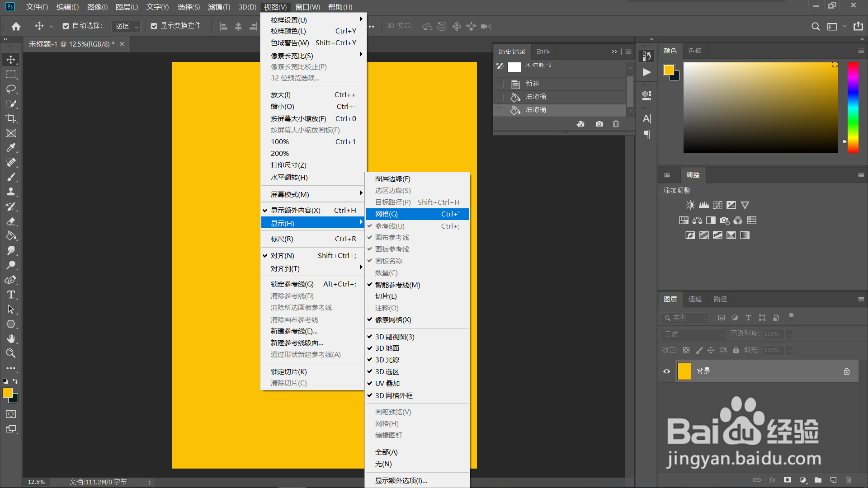
Task: Select the Crop tool
Action: coord(11,118)
